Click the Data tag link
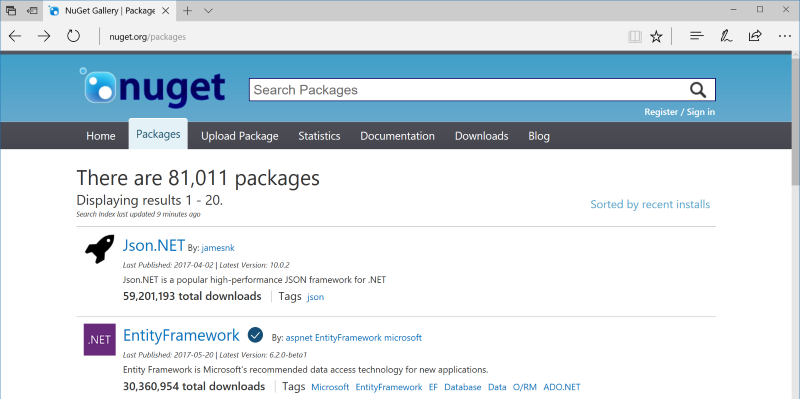The width and height of the screenshot is (800, 399). tap(497, 387)
